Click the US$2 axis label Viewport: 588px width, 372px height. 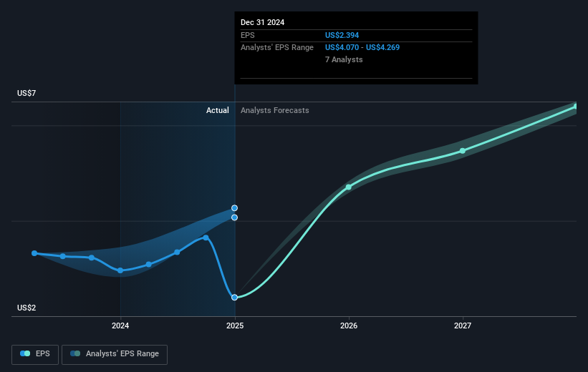26,308
